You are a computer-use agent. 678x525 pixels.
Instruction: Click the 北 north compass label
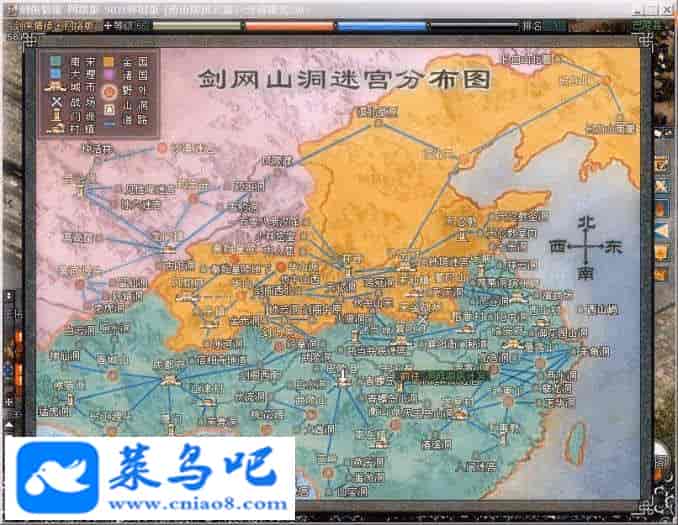[585, 222]
